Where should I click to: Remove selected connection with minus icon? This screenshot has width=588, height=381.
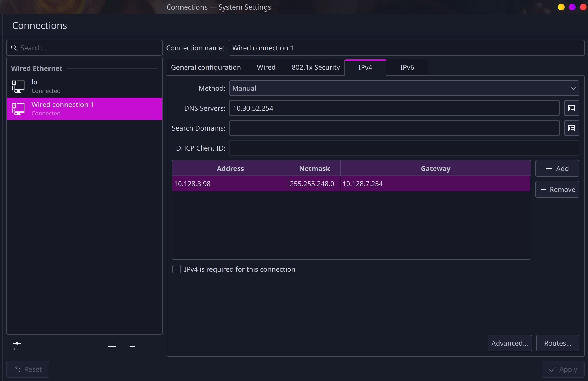click(x=132, y=346)
